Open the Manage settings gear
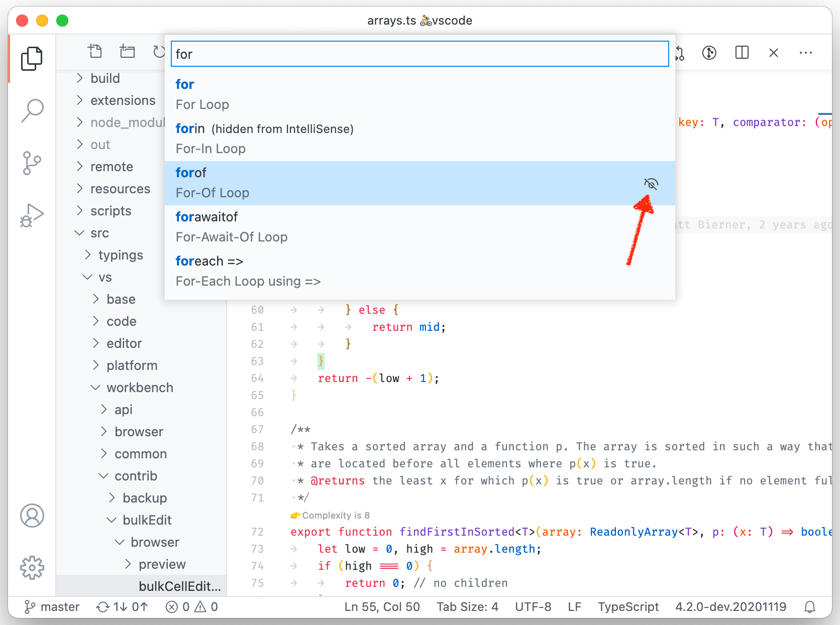The width and height of the screenshot is (840, 625). pos(32,568)
